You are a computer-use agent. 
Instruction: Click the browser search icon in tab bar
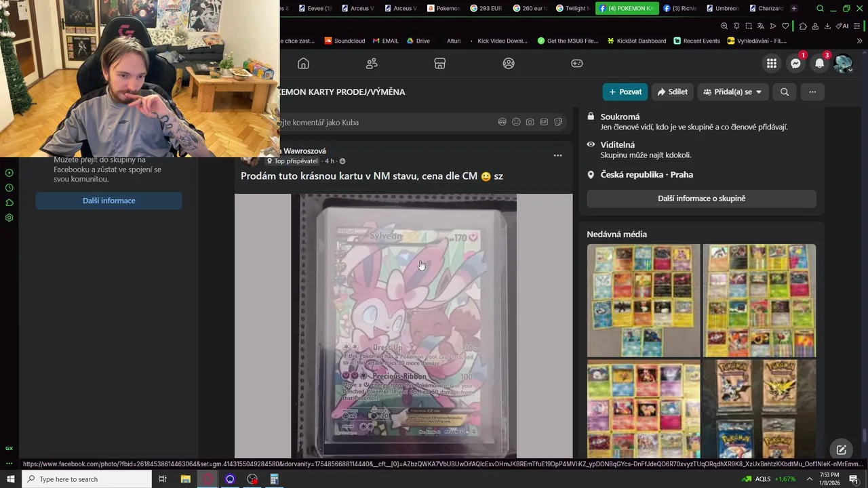pyautogui.click(x=820, y=8)
